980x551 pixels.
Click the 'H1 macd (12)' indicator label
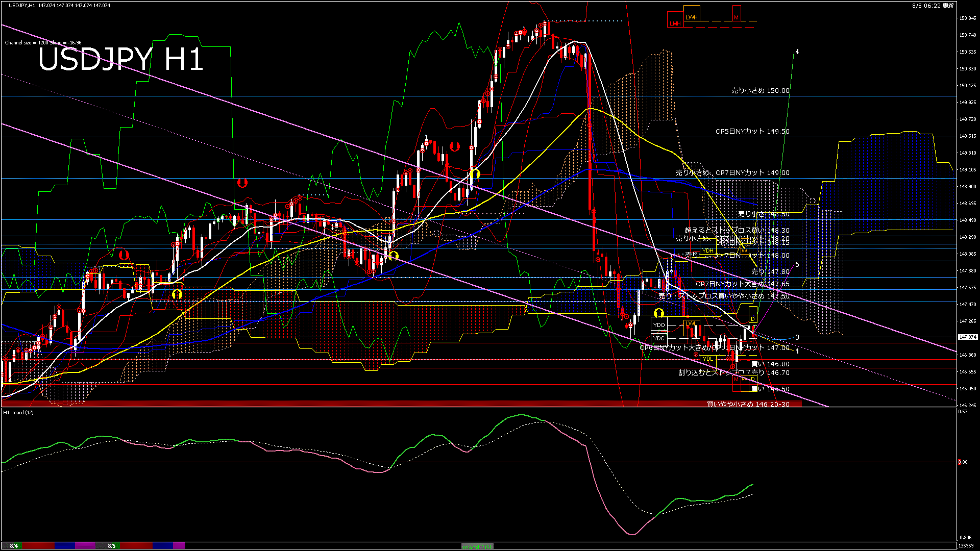pyautogui.click(x=18, y=412)
